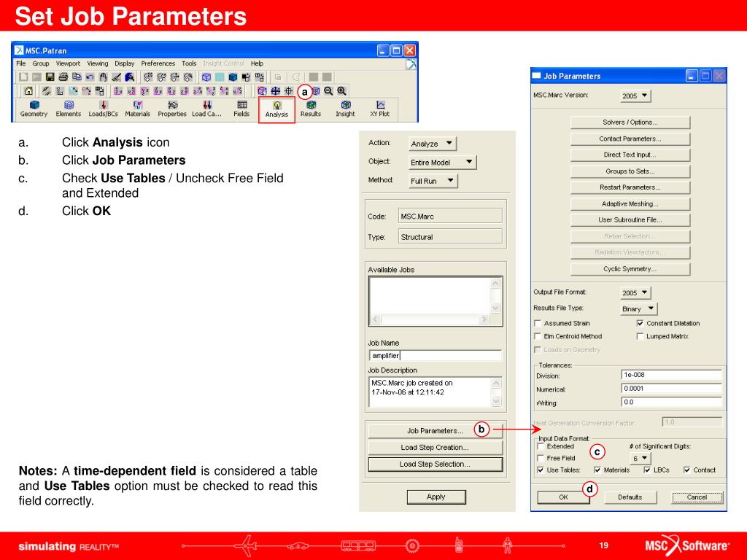Toggle the Contact tables checkbox
This screenshot has width=747, height=560.
point(687,470)
